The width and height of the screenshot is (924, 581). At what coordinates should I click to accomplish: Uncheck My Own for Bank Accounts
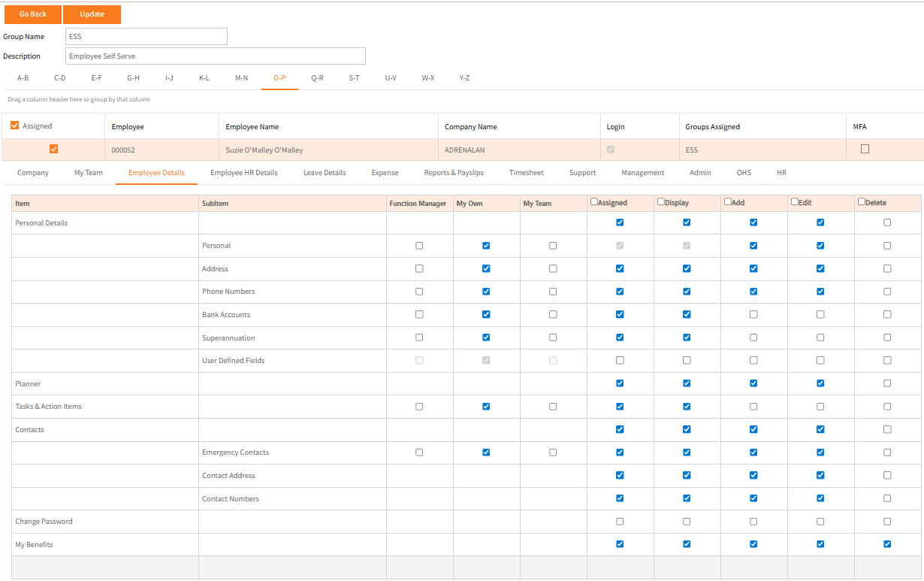click(486, 314)
